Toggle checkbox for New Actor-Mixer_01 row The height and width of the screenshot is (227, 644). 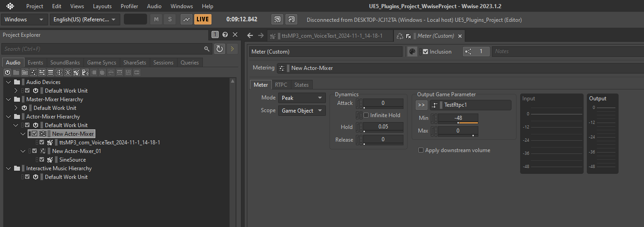tap(34, 151)
